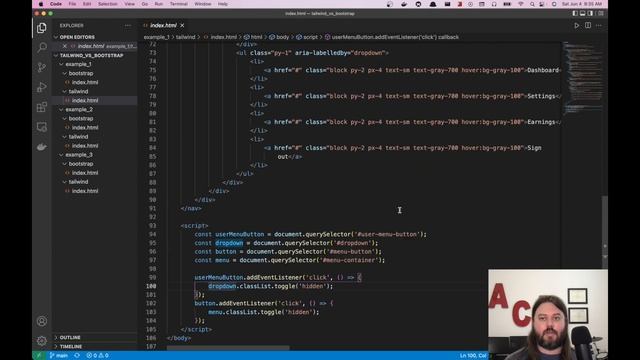Open errors and warnings count in status bar

[97, 356]
